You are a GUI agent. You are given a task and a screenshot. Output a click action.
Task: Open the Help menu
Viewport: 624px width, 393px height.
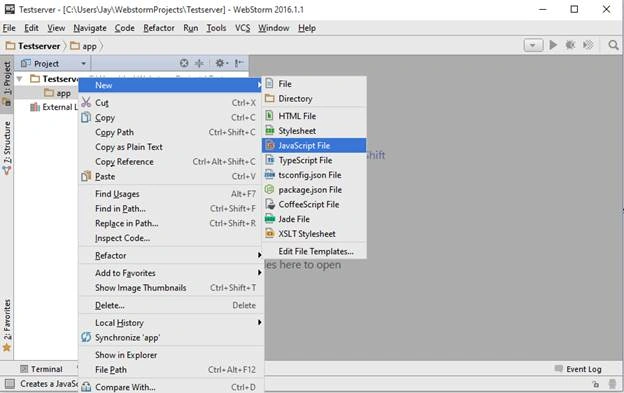pos(307,28)
